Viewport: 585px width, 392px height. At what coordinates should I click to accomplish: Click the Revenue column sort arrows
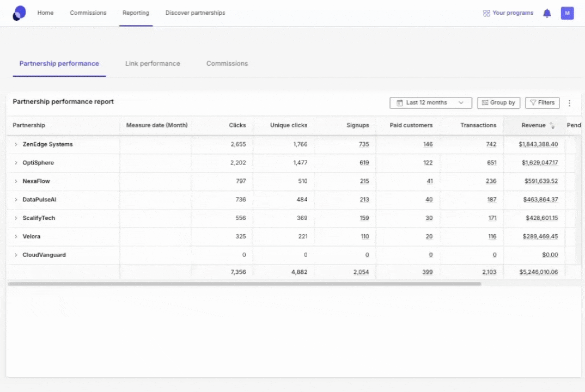click(x=552, y=126)
